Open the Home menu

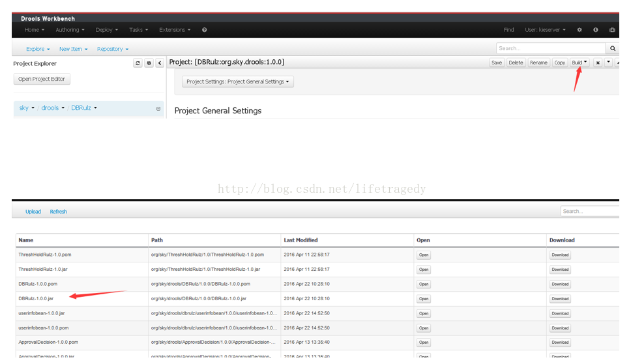click(34, 30)
